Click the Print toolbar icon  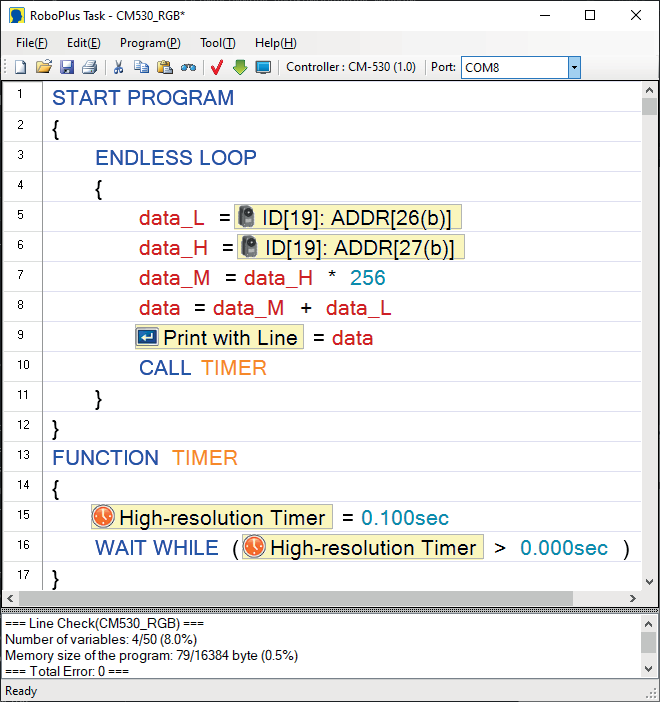tap(89, 68)
